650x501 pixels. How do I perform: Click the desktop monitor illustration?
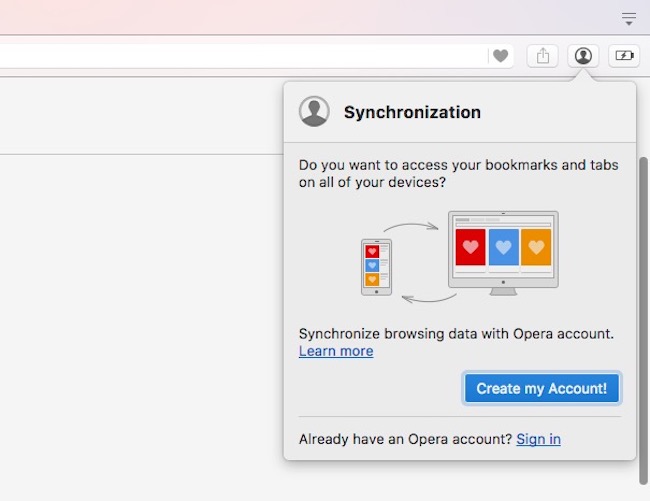(503, 250)
